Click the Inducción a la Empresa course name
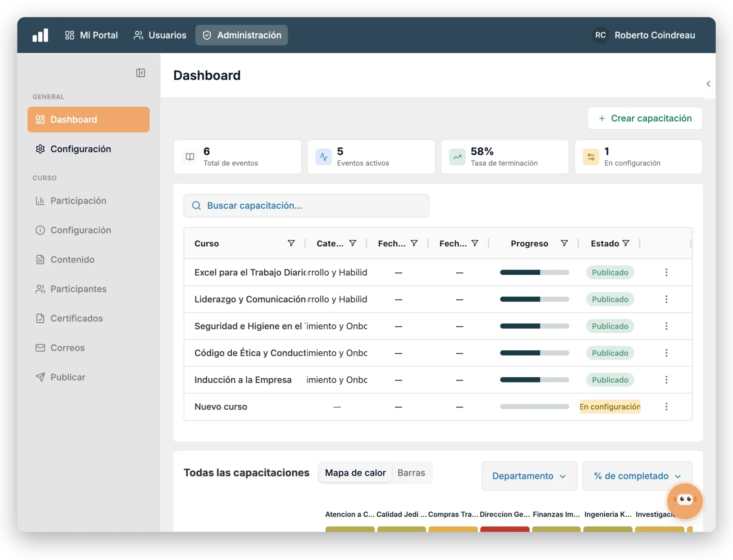Image resolution: width=733 pixels, height=560 pixels. click(243, 380)
